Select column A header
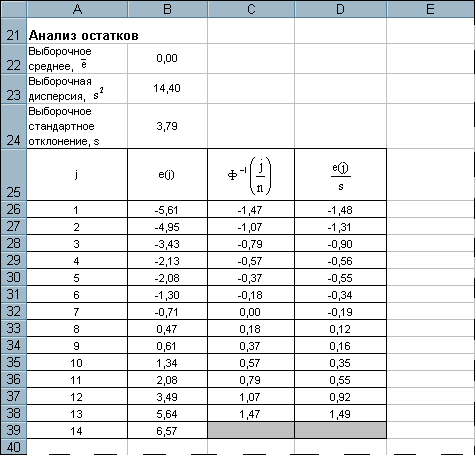This screenshot has height=455, width=475. coord(77,9)
